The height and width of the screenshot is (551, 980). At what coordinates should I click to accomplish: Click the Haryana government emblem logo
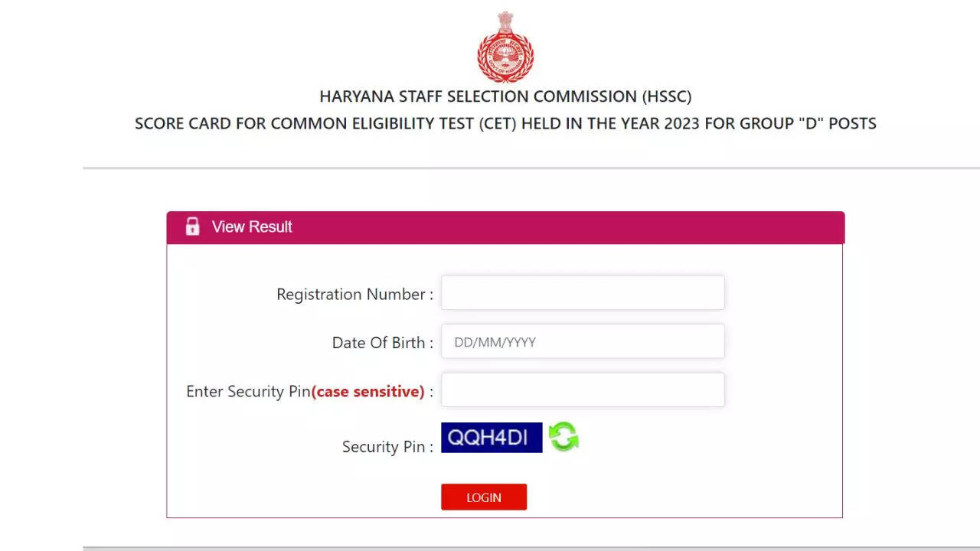click(505, 47)
